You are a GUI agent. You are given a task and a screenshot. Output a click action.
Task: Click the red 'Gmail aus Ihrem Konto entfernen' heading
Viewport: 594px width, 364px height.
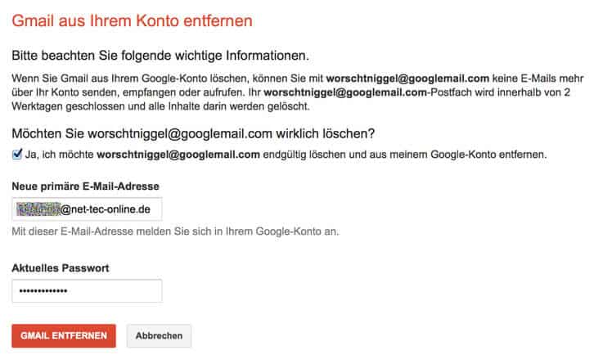click(133, 20)
